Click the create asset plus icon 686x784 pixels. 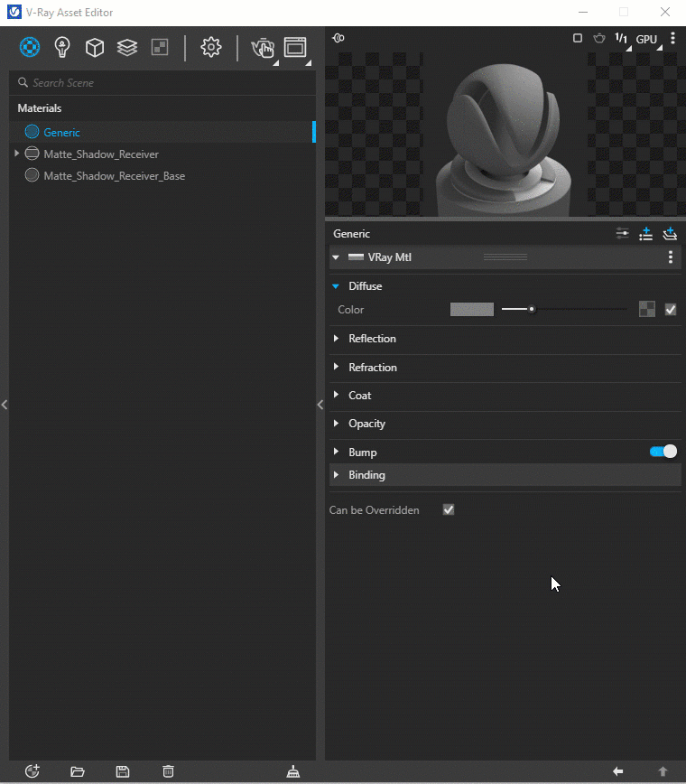[32, 771]
